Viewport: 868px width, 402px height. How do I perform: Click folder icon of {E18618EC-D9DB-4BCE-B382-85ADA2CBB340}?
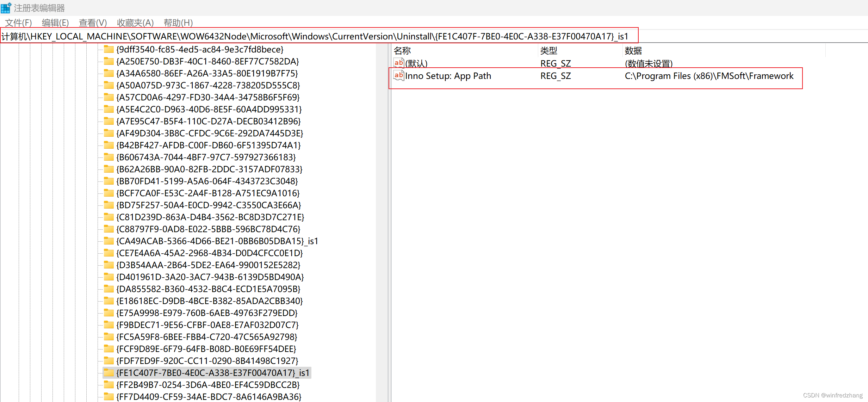point(109,301)
